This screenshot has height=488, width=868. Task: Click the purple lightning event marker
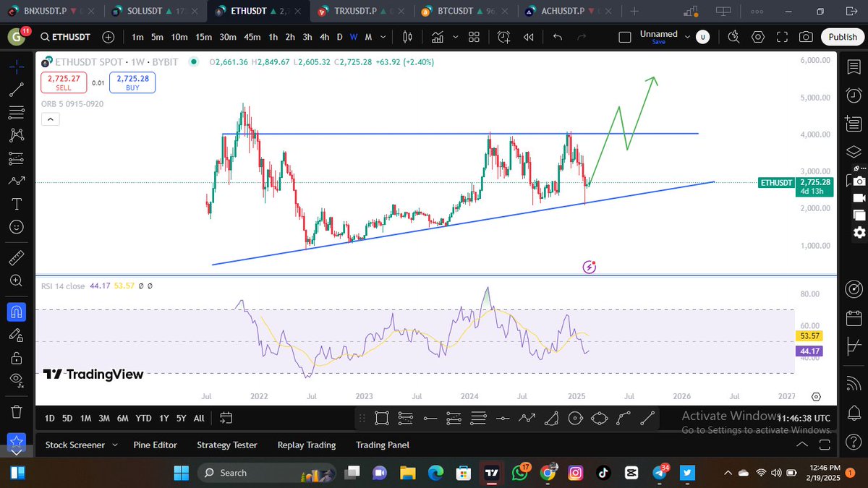click(590, 267)
